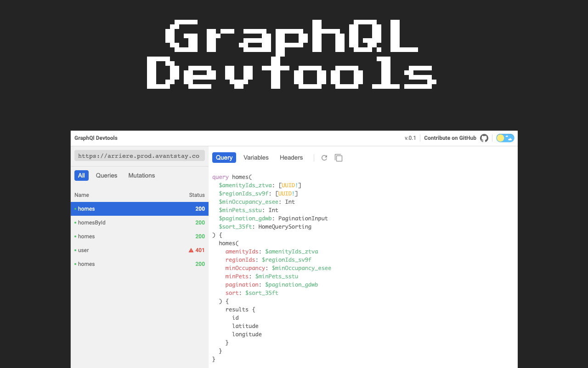The image size is (588, 368).
Task: Click the Name column header
Action: click(82, 195)
